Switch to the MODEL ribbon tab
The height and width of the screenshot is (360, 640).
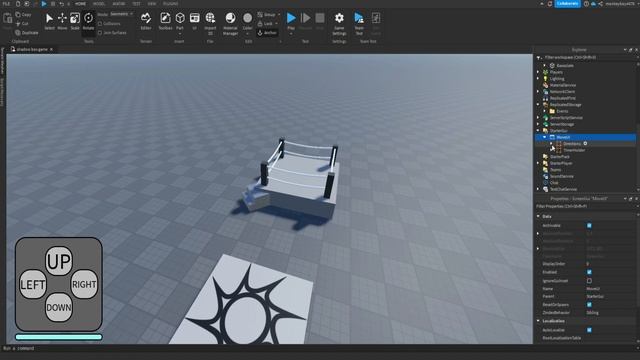99,4
